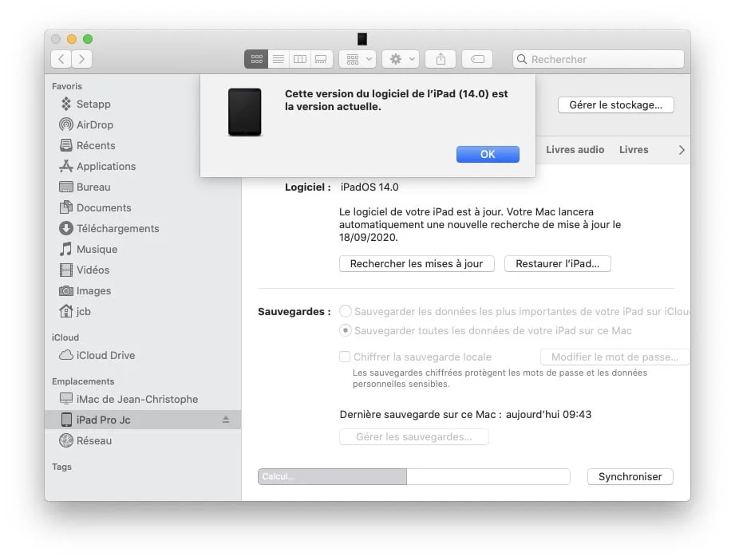Click Rechercher les mises à jour
The height and width of the screenshot is (560, 735).
point(417,264)
